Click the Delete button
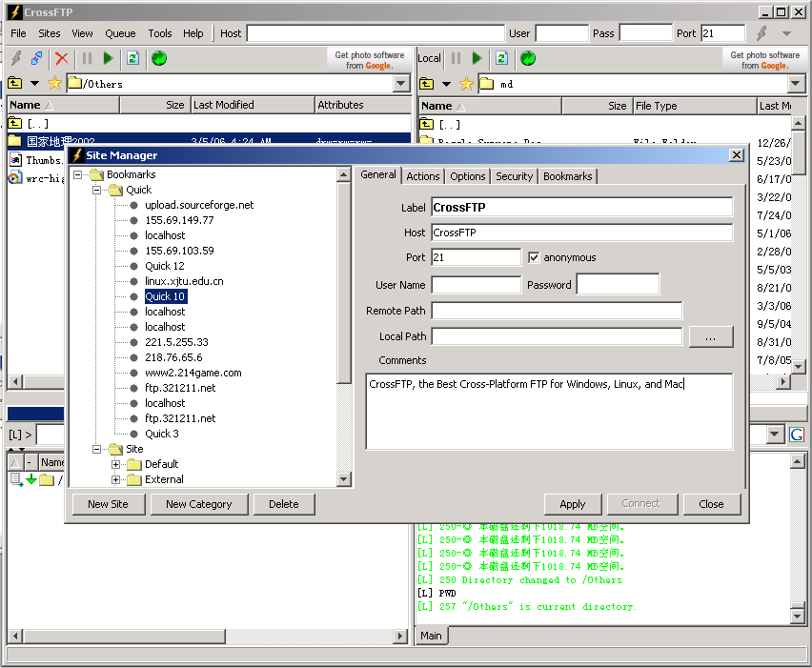Image resolution: width=812 pixels, height=668 pixels. (x=284, y=504)
